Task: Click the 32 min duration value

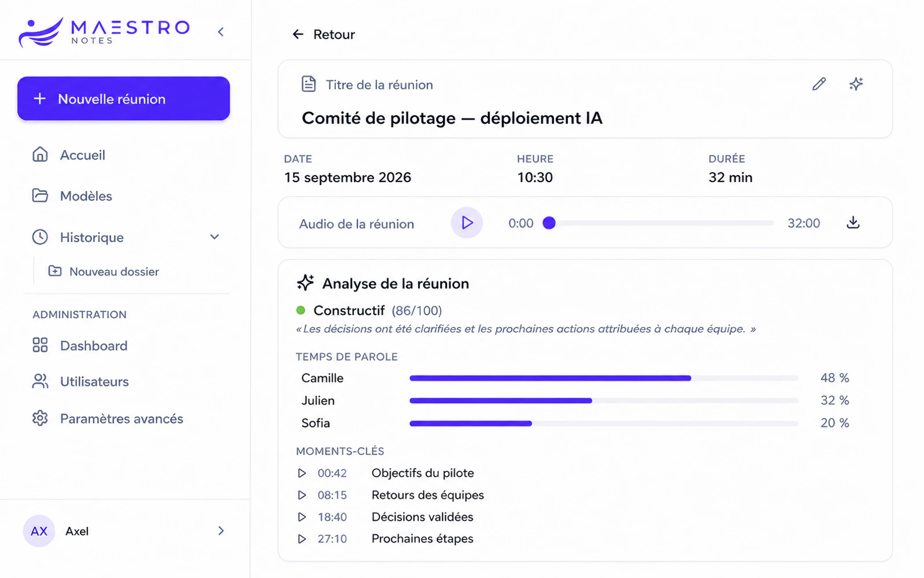Action: pos(731,177)
